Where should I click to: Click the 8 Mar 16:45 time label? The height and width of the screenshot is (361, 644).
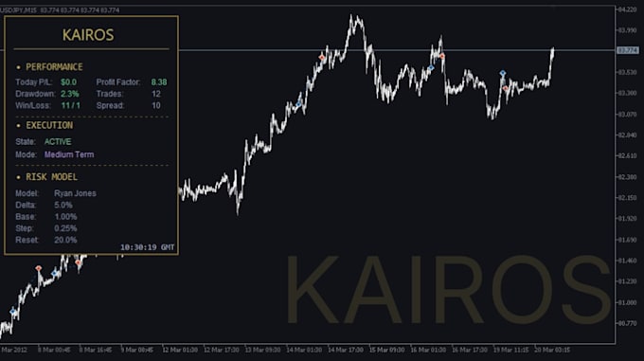point(96,350)
